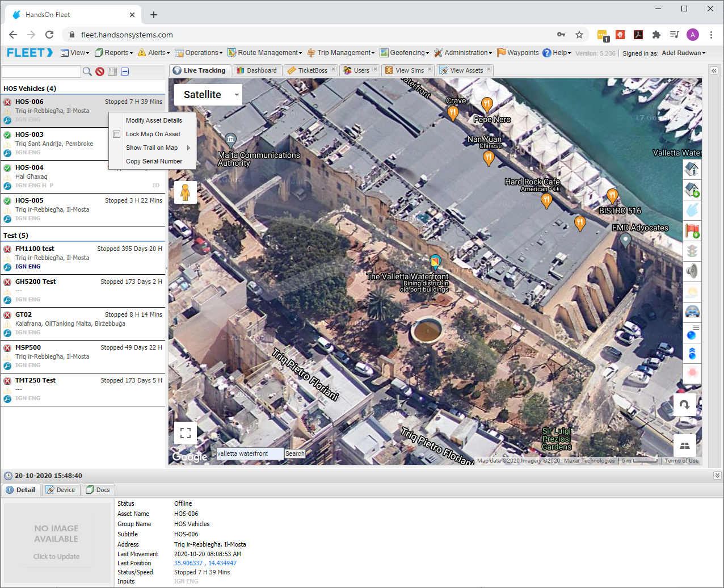724x588 pixels.
Task: Choose Copy Serial Number menu item
Action: [154, 161]
